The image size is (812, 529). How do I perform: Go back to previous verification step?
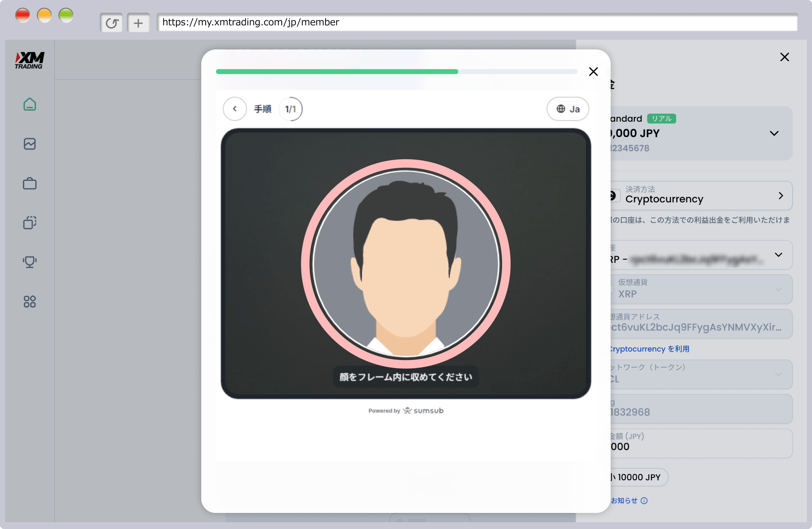235,109
